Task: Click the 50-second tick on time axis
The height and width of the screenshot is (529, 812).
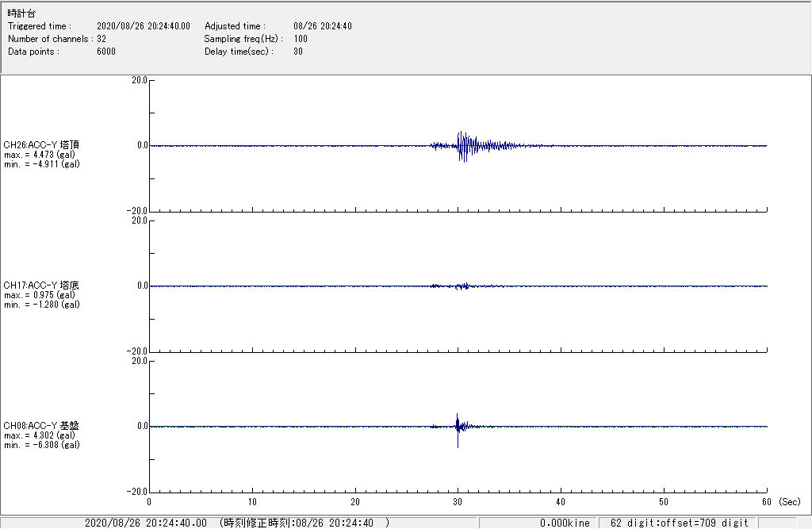Action: click(664, 502)
